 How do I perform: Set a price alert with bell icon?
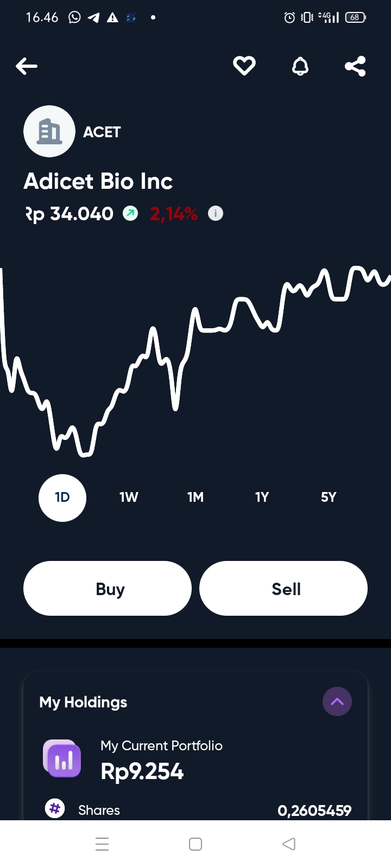pyautogui.click(x=300, y=66)
